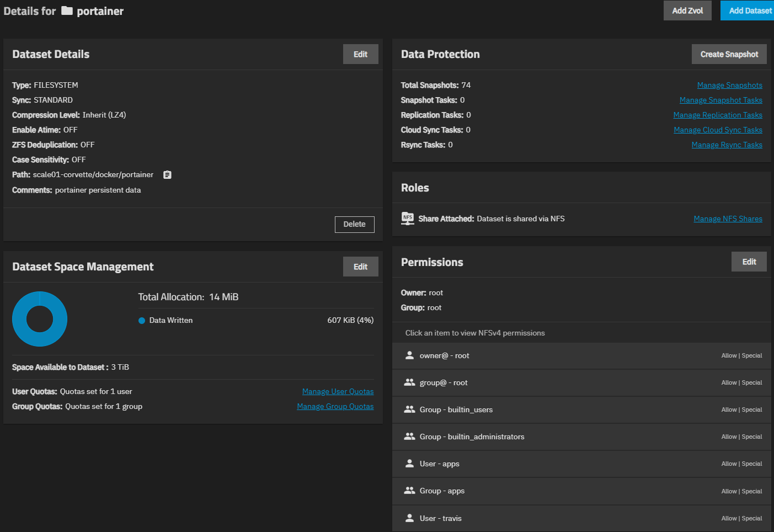Expand the User - apps permission row
The height and width of the screenshot is (532, 774).
(581, 464)
